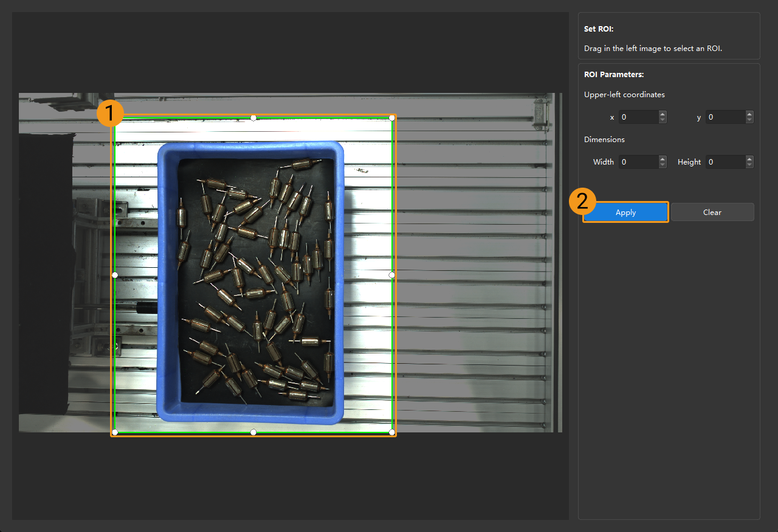
Task: Click the ROI right-middle resize handle
Action: pyautogui.click(x=392, y=275)
